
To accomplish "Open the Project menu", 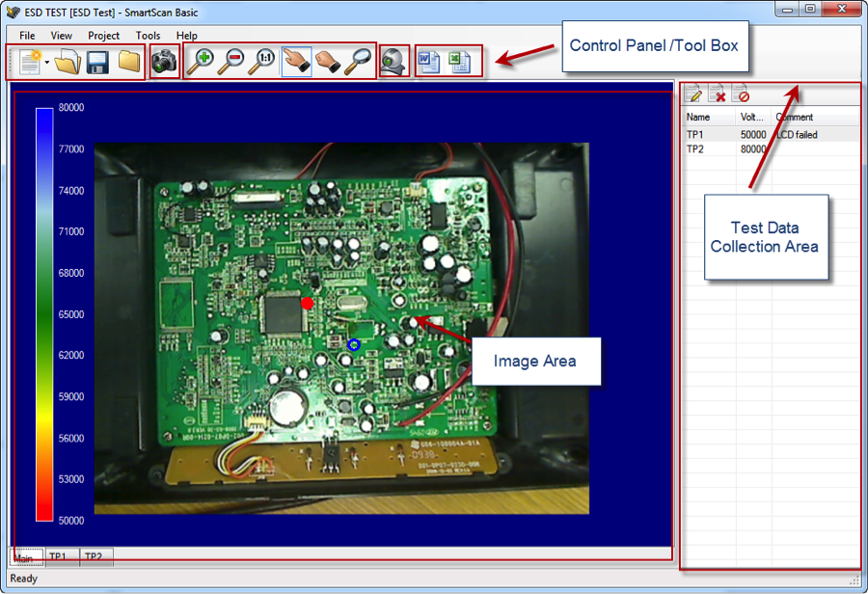I will 103,36.
